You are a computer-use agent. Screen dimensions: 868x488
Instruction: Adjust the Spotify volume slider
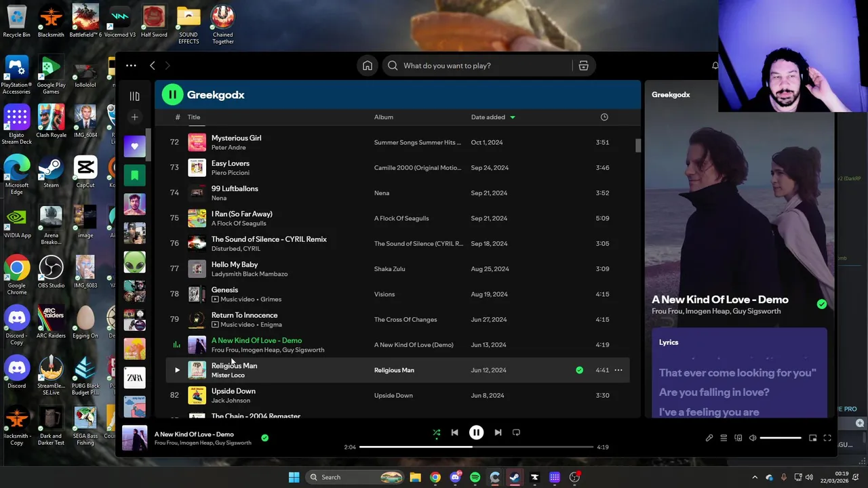[781, 439]
